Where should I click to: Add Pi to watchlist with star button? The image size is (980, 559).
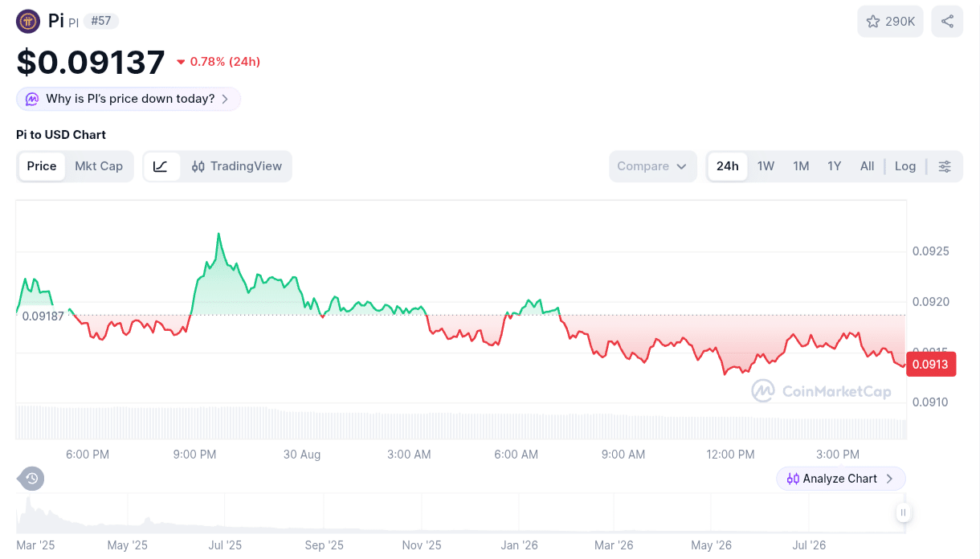coord(890,22)
